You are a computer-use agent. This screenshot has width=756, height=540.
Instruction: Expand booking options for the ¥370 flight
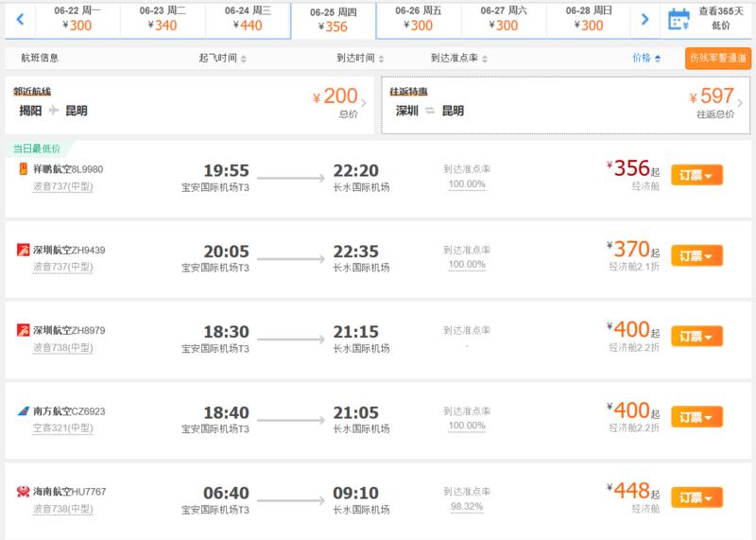coord(696,255)
